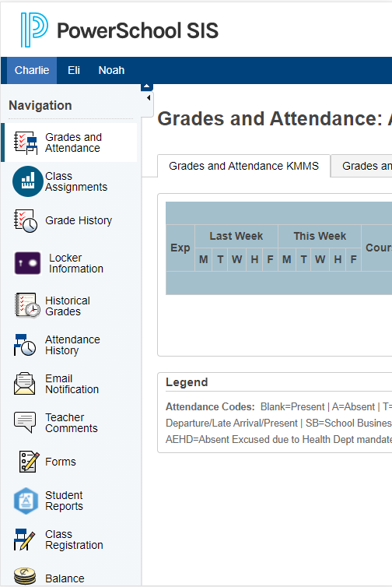Collapse the navigation panel with left arrow
Image resolution: width=392 pixels, height=587 pixels.
(149, 98)
